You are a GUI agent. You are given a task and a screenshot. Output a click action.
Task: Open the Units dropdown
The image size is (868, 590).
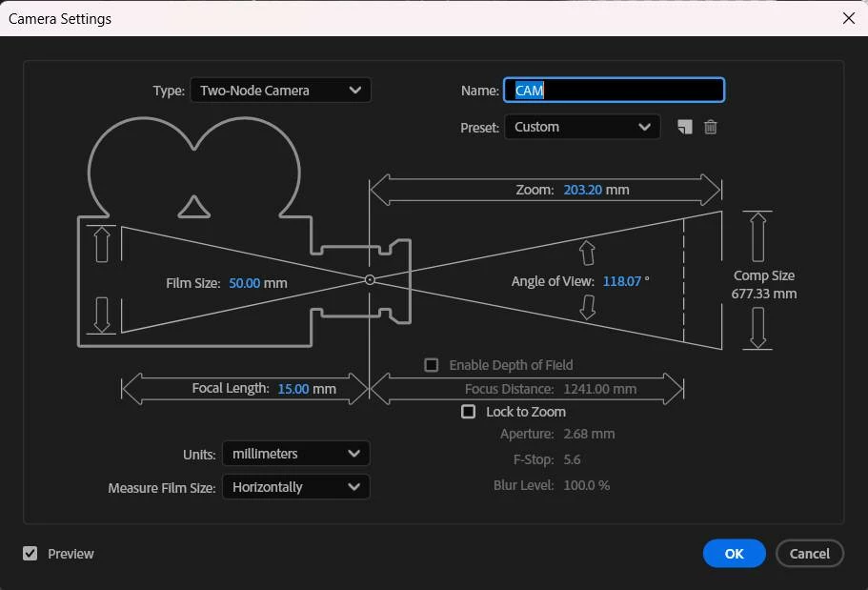tap(296, 454)
